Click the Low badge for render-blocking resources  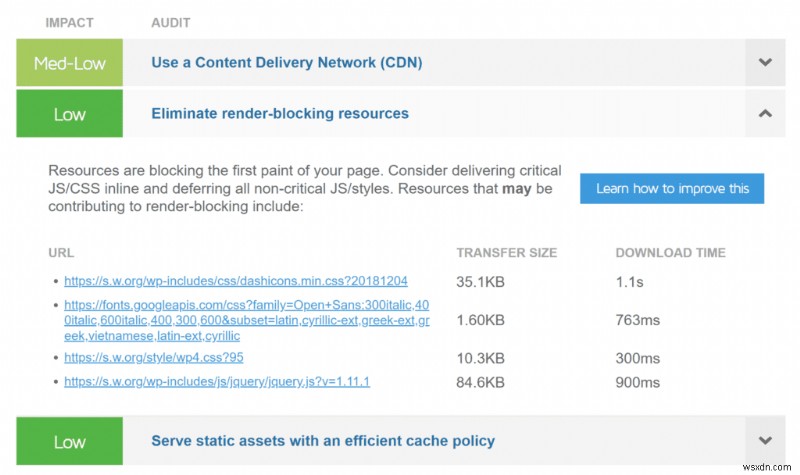pyautogui.click(x=69, y=113)
